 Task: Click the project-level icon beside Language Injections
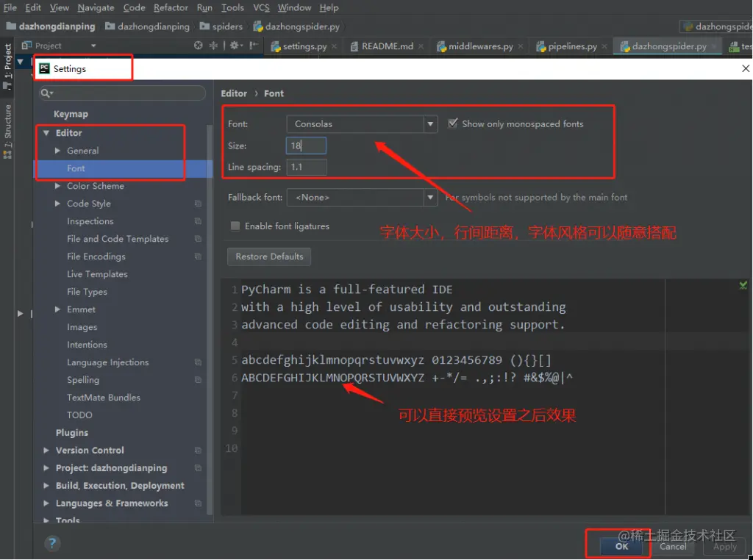198,362
